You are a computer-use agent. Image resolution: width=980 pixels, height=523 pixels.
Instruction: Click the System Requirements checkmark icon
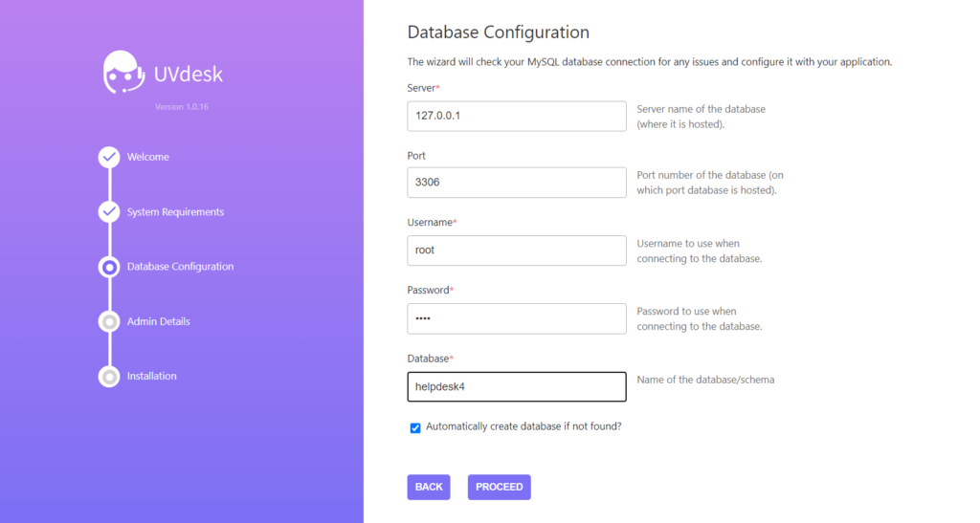(x=109, y=211)
